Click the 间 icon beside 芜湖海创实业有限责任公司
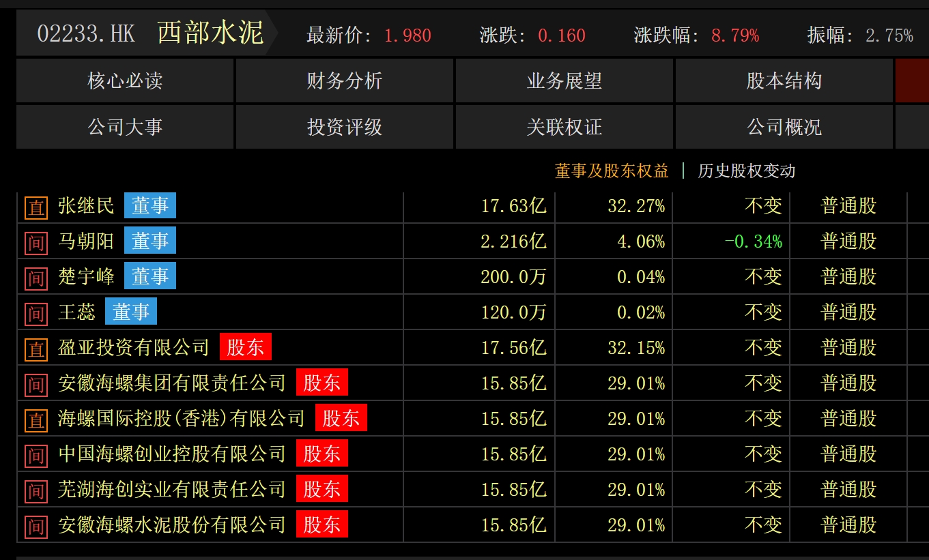The width and height of the screenshot is (929, 560). click(36, 491)
